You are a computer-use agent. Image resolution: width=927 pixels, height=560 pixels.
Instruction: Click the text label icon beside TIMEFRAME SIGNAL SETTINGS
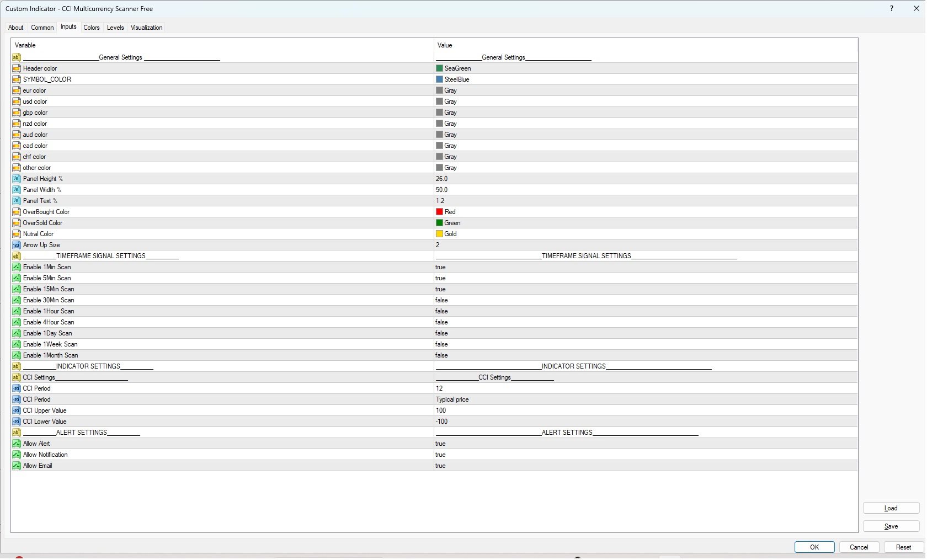16,256
